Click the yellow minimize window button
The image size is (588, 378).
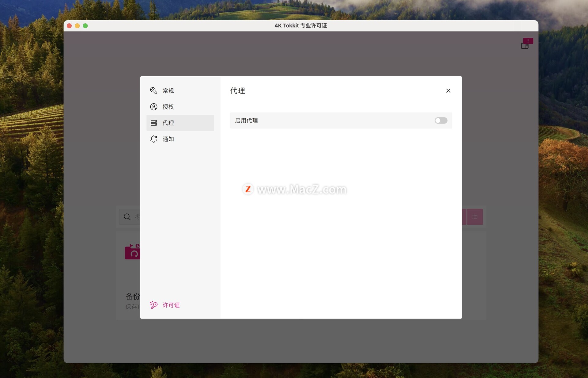coord(77,26)
